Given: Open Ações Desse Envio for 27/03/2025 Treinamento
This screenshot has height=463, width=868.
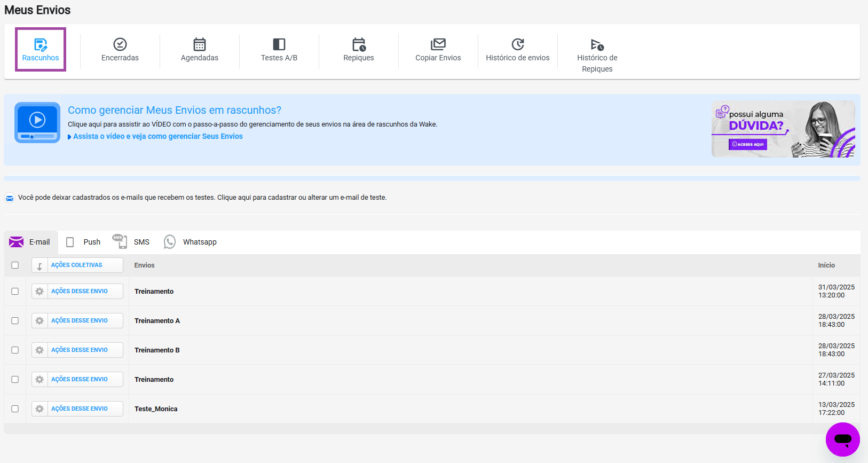Looking at the screenshot, I should pyautogui.click(x=77, y=379).
